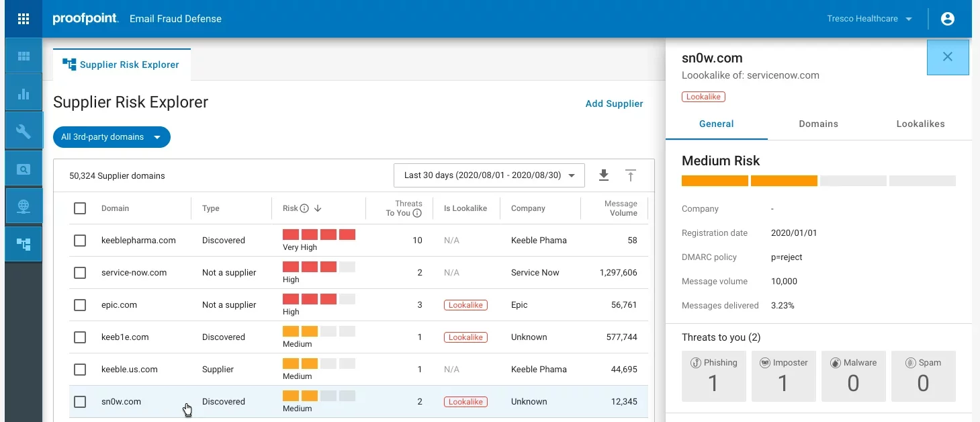Open the globe domain icon in sidebar
This screenshot has height=422, width=980.
23,206
